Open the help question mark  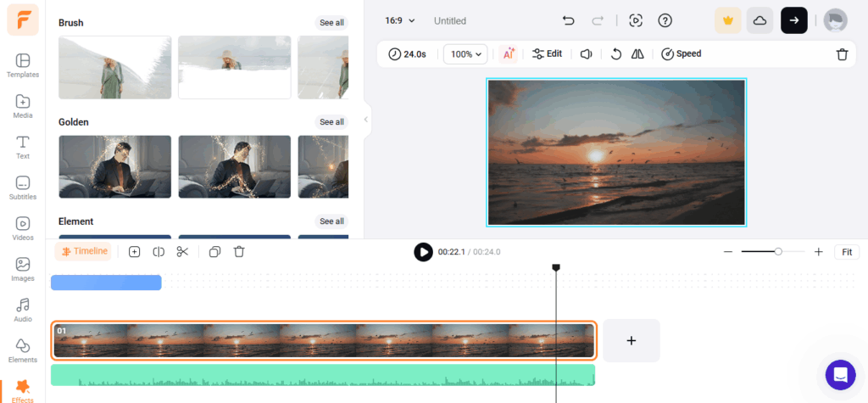click(665, 20)
